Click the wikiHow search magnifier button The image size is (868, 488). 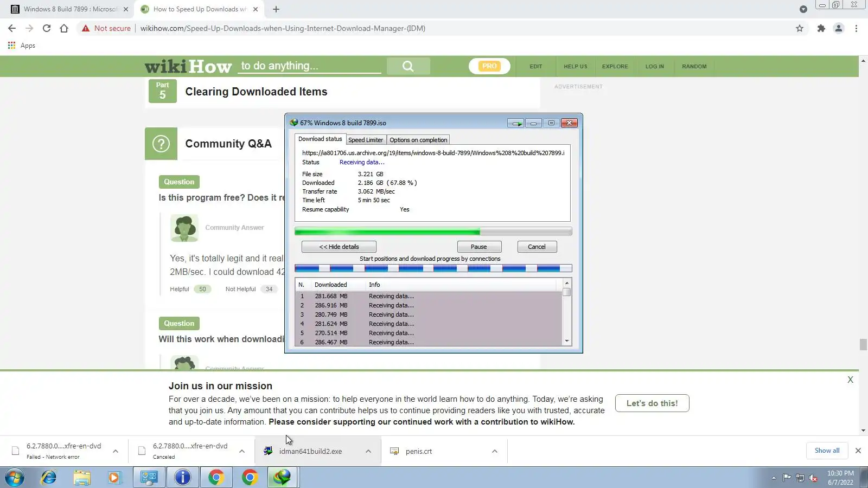[409, 66]
